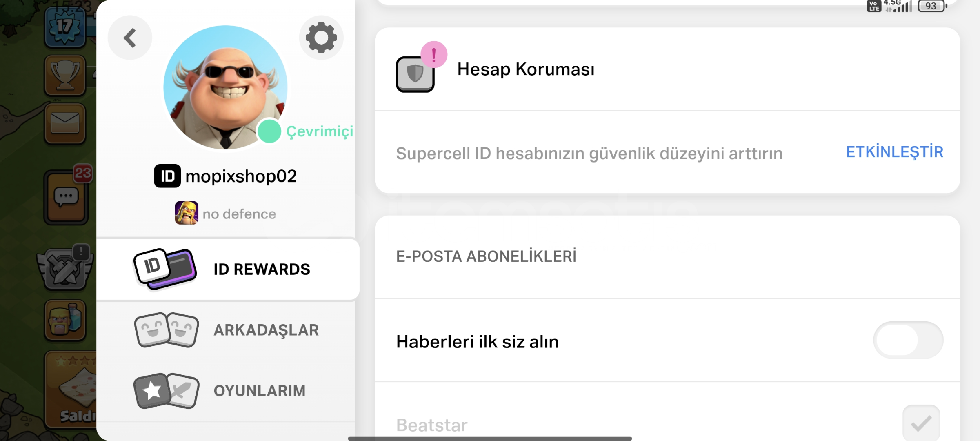
Task: Click the ETKİNLEŞTİR link
Action: point(894,152)
